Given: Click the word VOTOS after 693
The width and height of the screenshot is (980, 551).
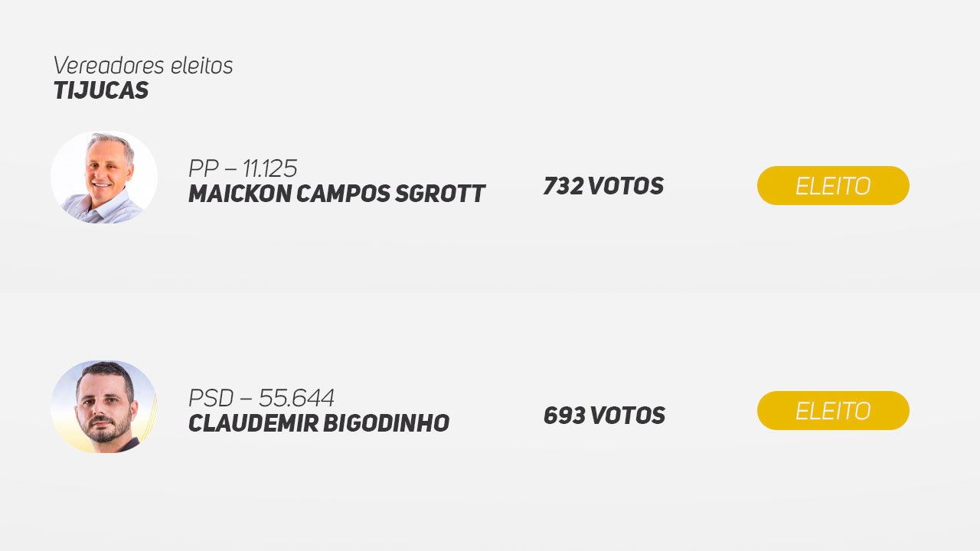Looking at the screenshot, I should pyautogui.click(x=629, y=416).
